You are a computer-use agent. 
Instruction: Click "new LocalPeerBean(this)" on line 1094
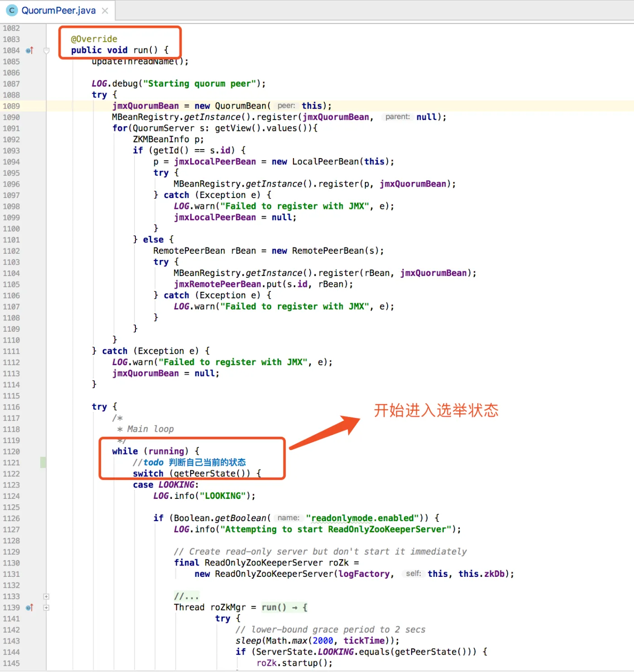[x=331, y=162]
